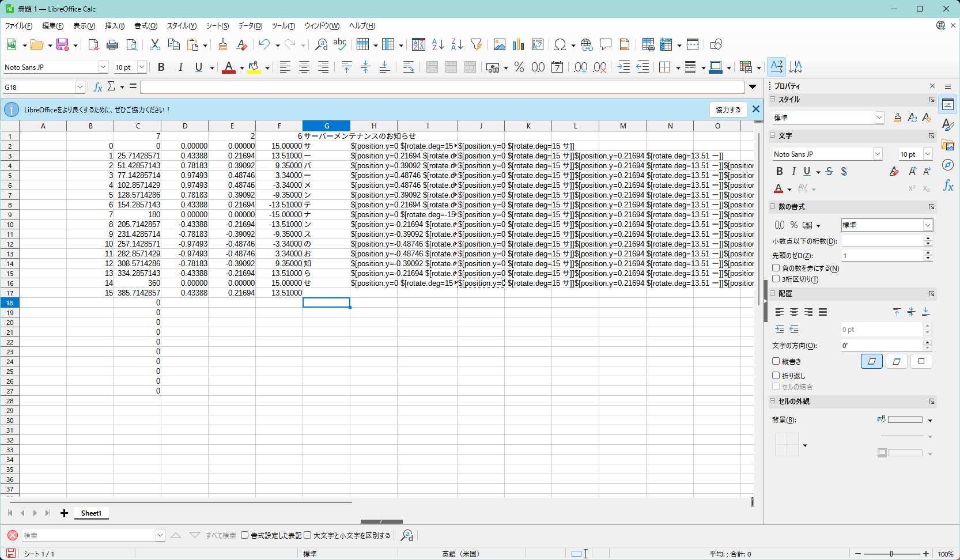960x560 pixels.
Task: Enable the 負の数を赤にする checkbox
Action: click(x=776, y=268)
